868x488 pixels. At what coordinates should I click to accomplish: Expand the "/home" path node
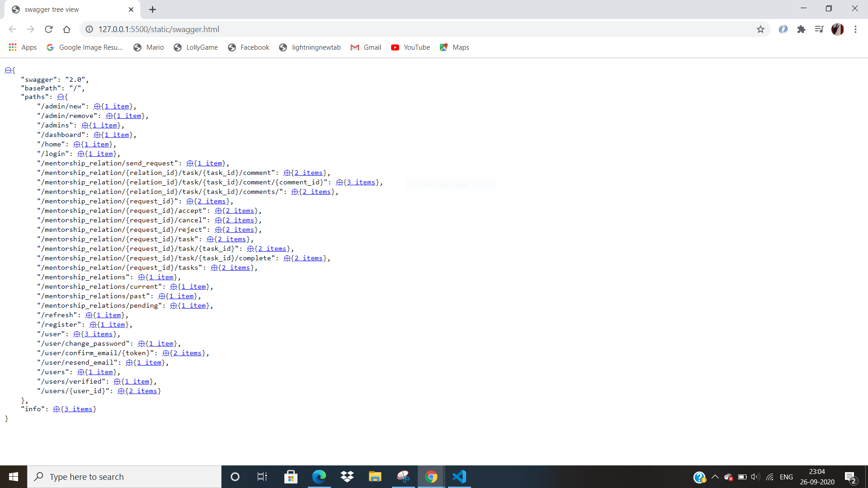(x=76, y=145)
